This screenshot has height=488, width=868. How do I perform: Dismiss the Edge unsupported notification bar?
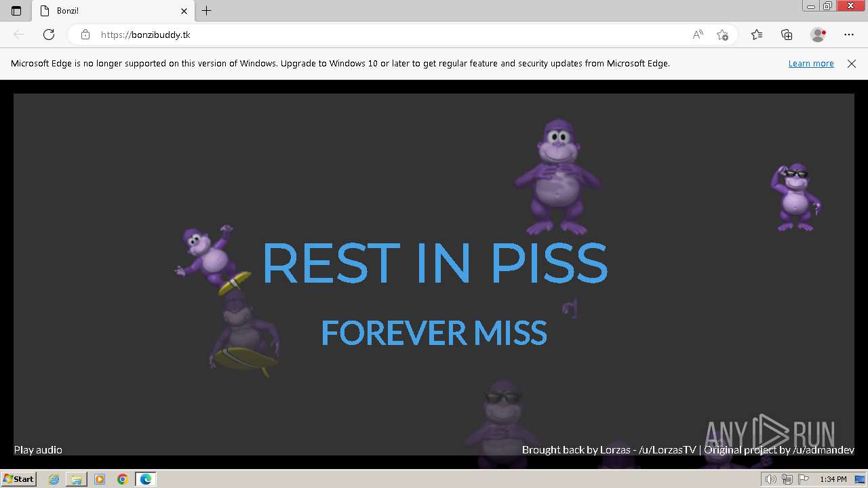click(852, 64)
